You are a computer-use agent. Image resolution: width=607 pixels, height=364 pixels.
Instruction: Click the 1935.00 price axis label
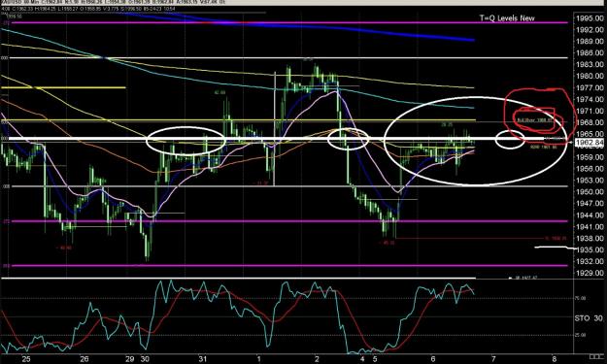point(590,249)
